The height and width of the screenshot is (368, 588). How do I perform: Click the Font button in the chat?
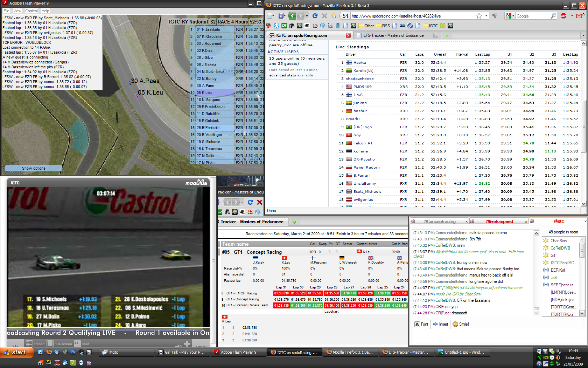421,324
